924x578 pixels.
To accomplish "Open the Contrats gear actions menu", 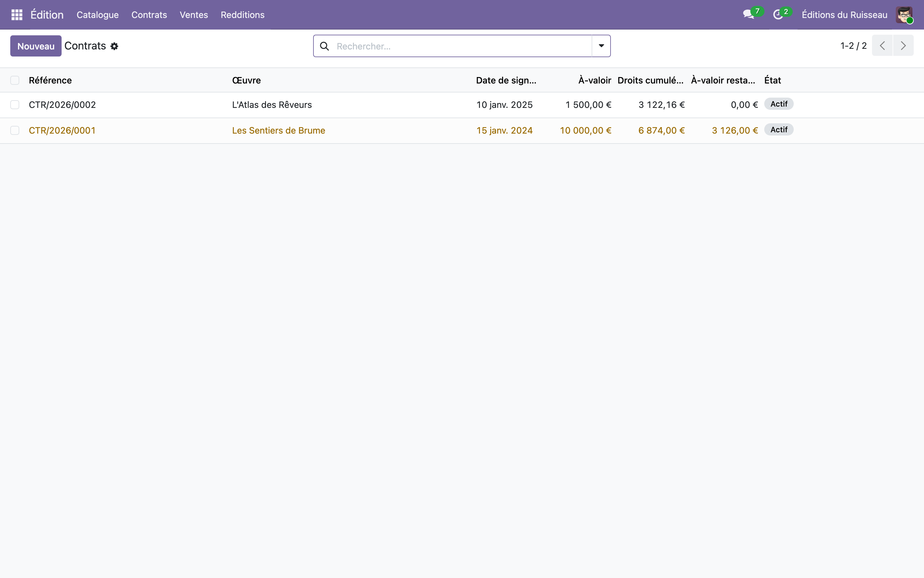I will (x=114, y=46).
